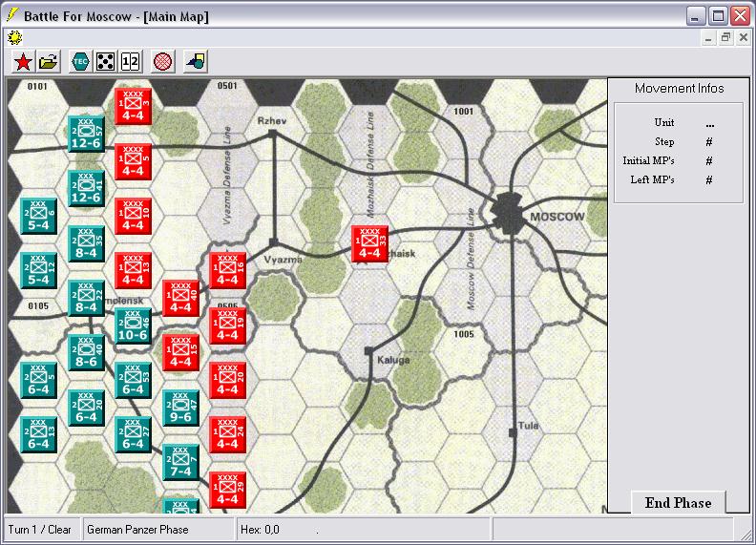Select the red Soviet 4-4 army 29
The height and width of the screenshot is (545, 756).
[x=228, y=490]
